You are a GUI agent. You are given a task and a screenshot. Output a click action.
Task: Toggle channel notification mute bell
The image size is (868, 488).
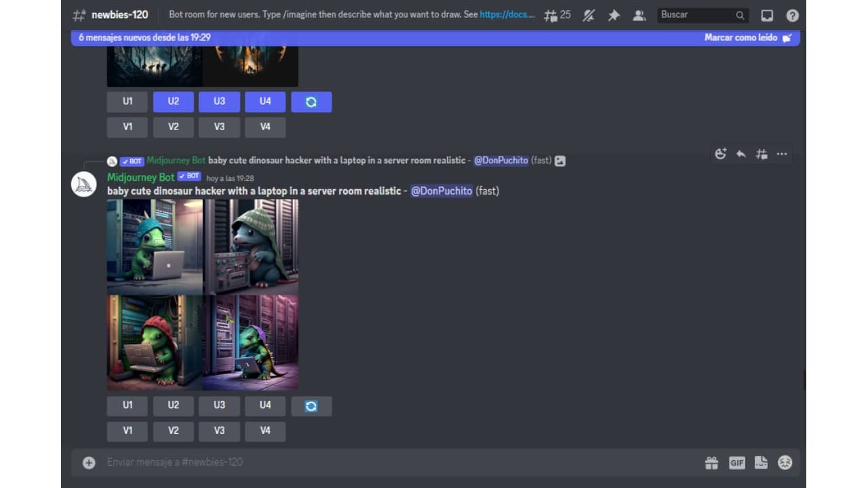[x=589, y=15]
